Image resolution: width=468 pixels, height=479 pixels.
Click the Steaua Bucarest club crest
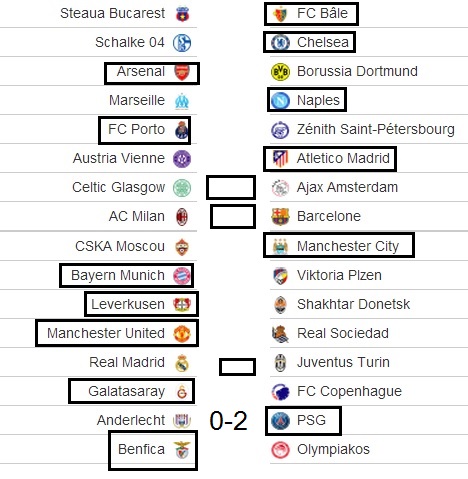pyautogui.click(x=182, y=14)
